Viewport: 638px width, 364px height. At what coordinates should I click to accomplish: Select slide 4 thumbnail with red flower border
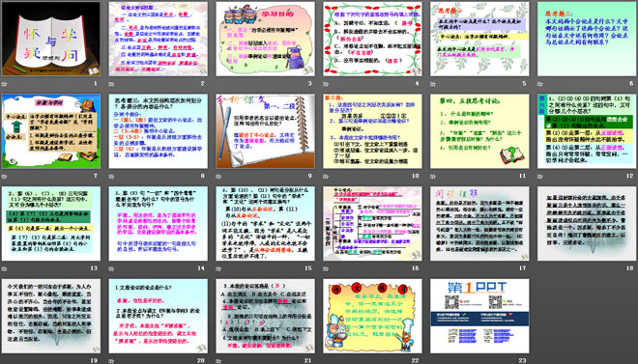[373, 39]
